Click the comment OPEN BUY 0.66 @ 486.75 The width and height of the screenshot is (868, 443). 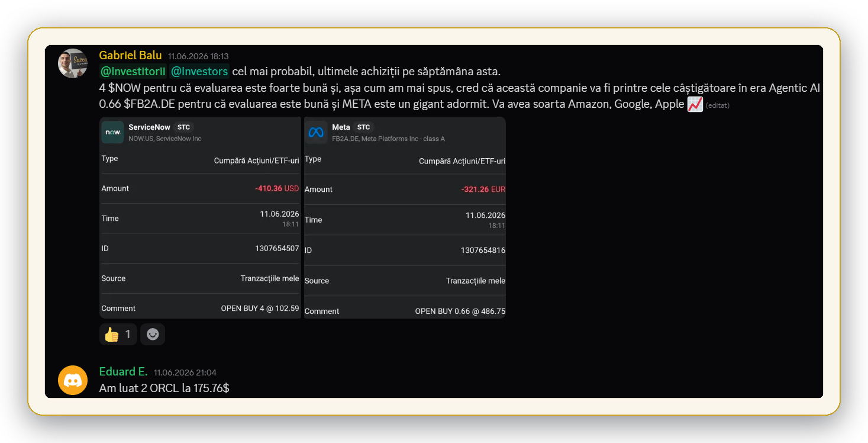[460, 311]
